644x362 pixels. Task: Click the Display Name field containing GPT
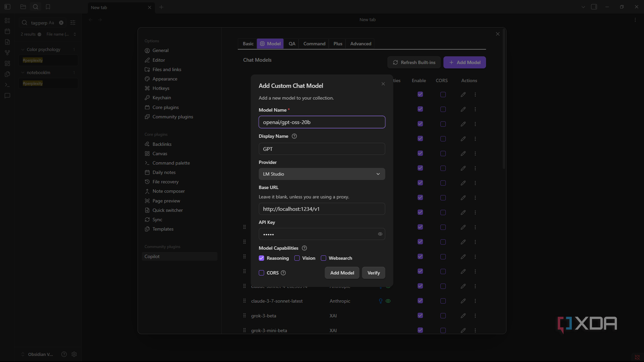click(x=322, y=149)
